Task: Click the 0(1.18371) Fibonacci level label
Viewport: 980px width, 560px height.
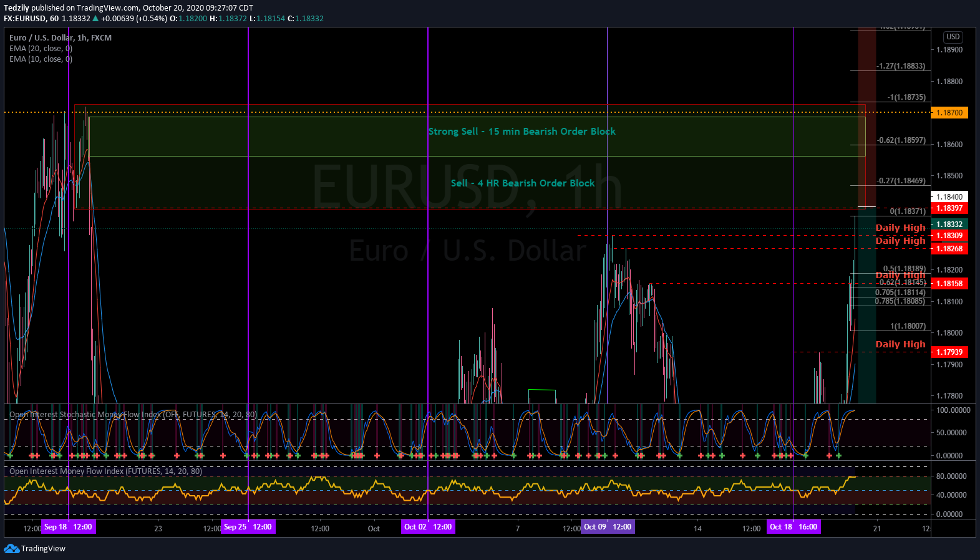Action: click(x=908, y=211)
